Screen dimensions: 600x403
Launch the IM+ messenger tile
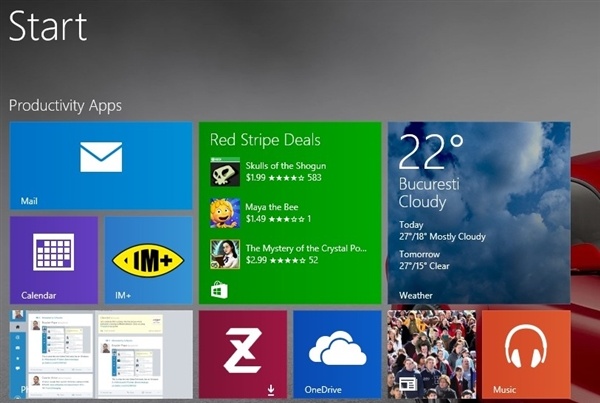point(148,260)
